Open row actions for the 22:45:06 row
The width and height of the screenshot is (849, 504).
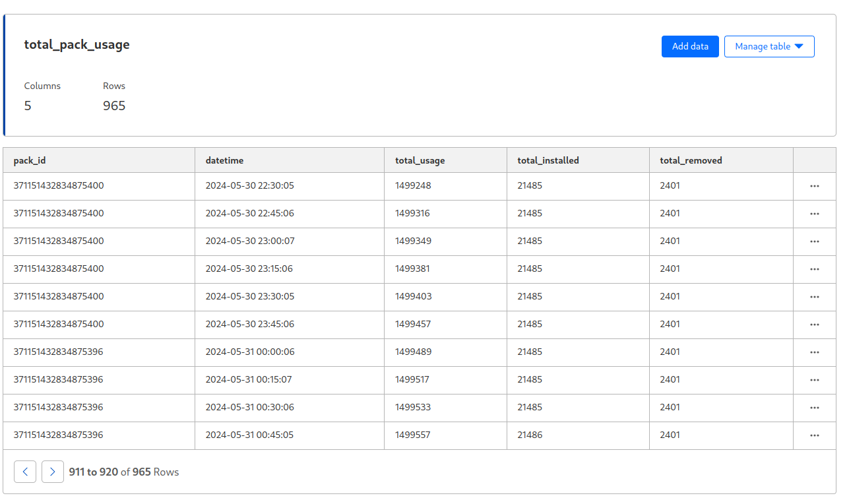click(x=814, y=214)
